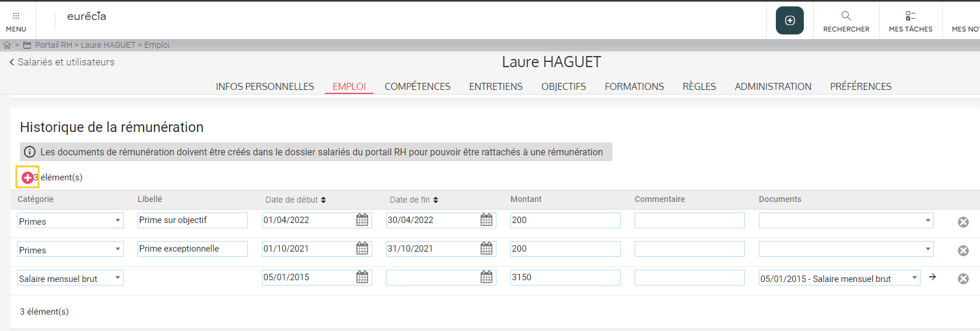The width and height of the screenshot is (980, 331).
Task: Click Portail RH in the breadcrumb
Action: (x=53, y=45)
